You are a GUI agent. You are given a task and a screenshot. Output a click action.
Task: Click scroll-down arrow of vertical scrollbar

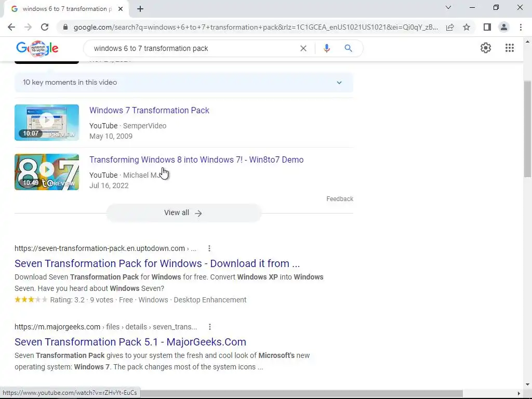(x=527, y=384)
